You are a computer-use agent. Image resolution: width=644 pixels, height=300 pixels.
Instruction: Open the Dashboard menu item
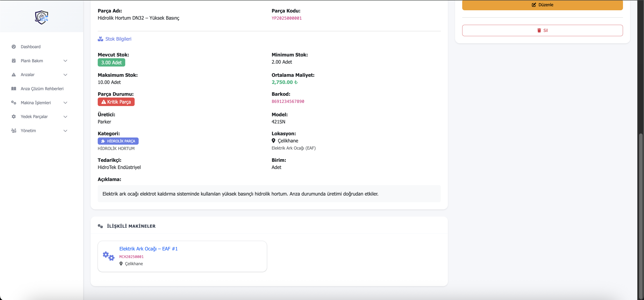tap(30, 47)
